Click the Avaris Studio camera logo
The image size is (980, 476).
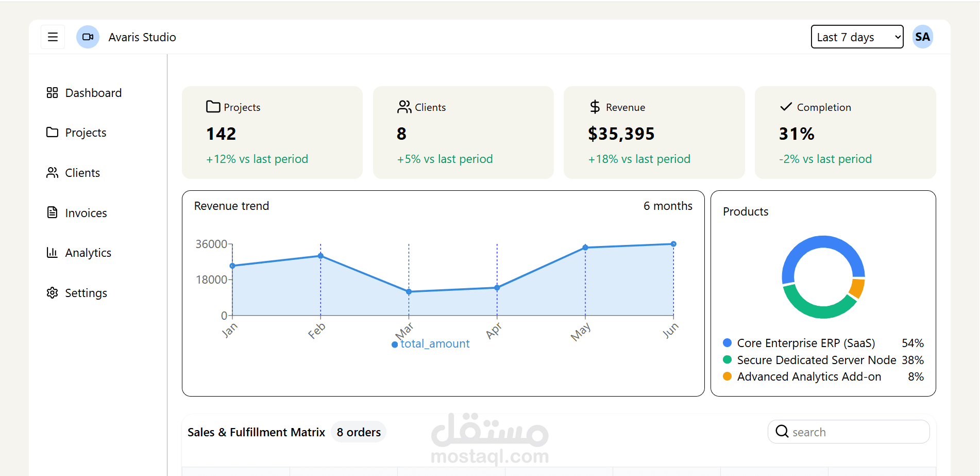click(x=88, y=37)
